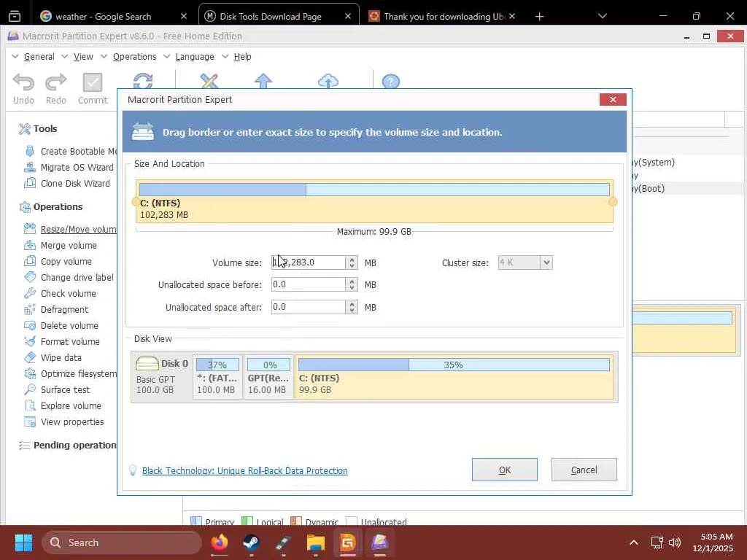Click the C: (NTFS) partition size bar
The width and height of the screenshot is (747, 560).
374,189
